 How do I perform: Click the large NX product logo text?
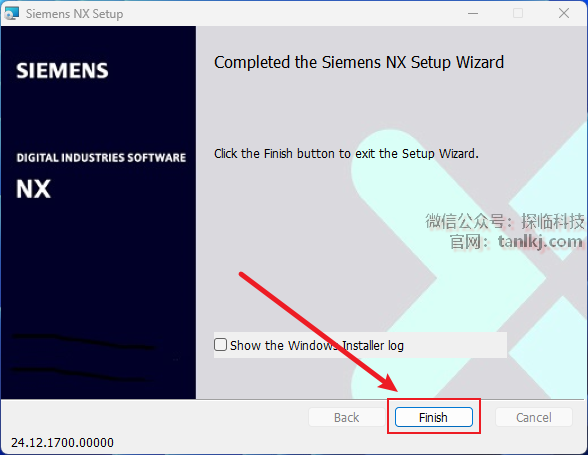point(33,189)
